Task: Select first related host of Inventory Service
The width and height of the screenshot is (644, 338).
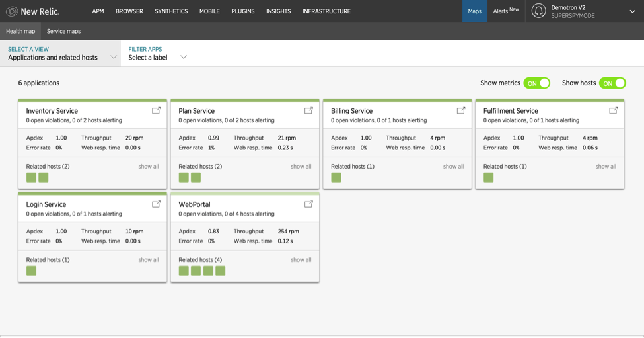Action: [31, 177]
